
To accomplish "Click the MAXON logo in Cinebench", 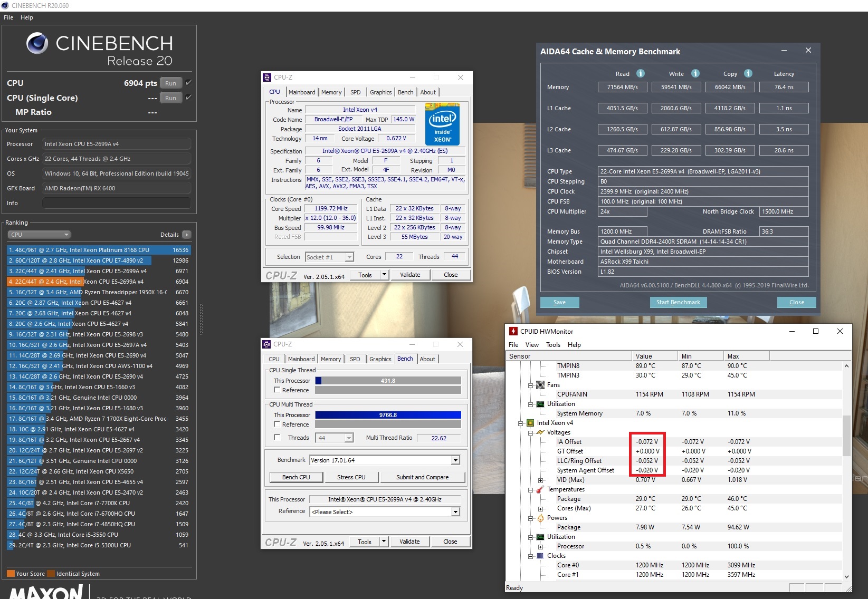I will [x=46, y=592].
